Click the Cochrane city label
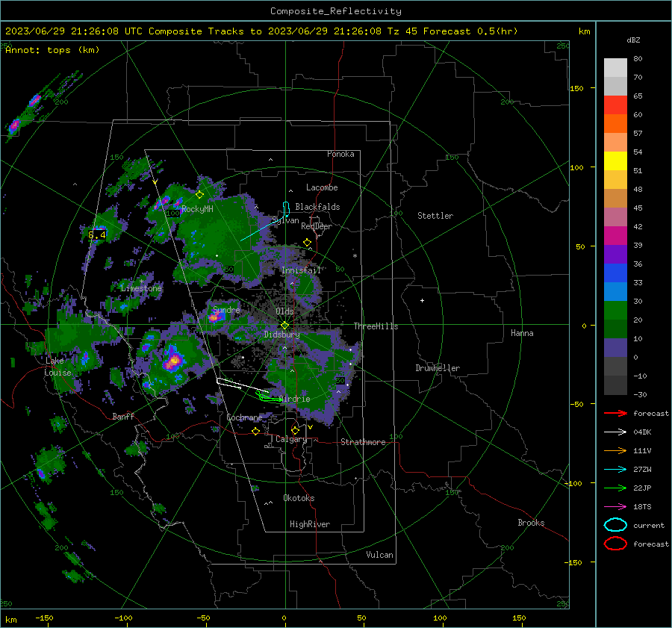 click(244, 417)
